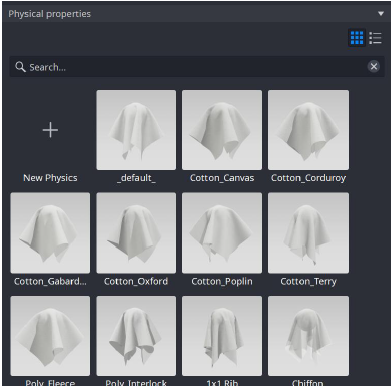Image resolution: width=391 pixels, height=386 pixels.
Task: Select the Poly_Fleece preset thumbnail
Action: 50,336
